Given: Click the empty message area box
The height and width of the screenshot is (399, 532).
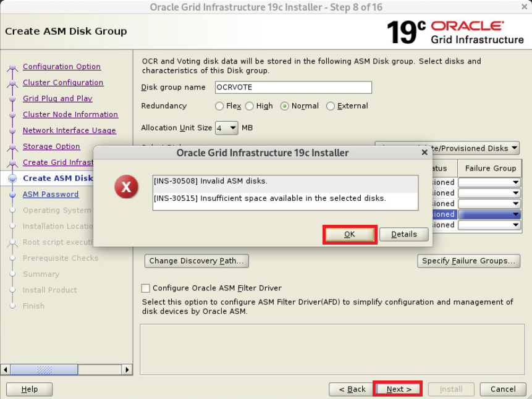Looking at the screenshot, I should (x=332, y=349).
